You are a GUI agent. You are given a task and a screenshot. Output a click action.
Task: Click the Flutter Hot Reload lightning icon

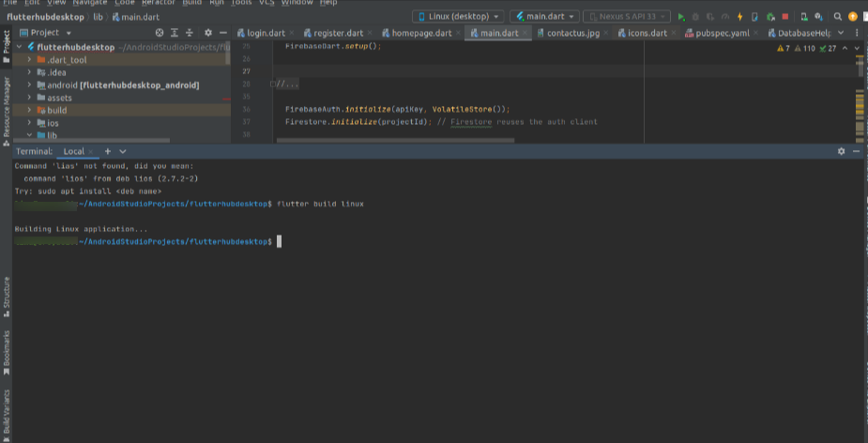coord(739,17)
